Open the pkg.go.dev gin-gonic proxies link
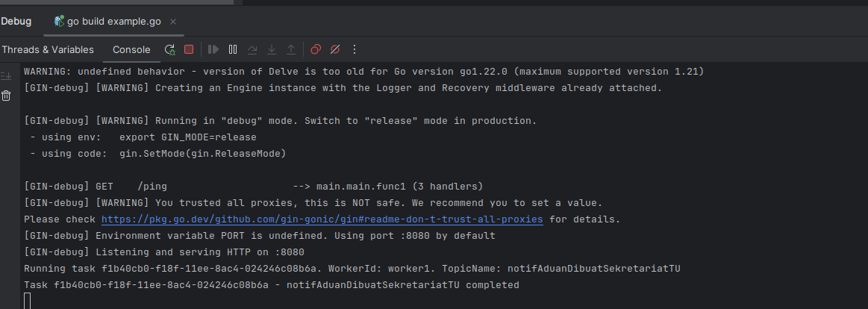The image size is (868, 309). (322, 219)
